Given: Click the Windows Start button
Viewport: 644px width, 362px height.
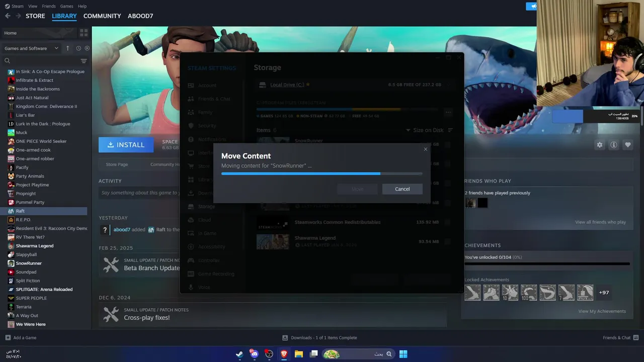Looking at the screenshot, I should pyautogui.click(x=403, y=354).
